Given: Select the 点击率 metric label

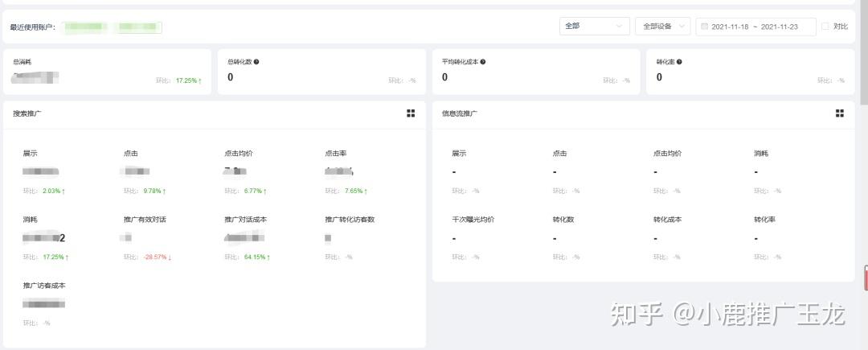Looking at the screenshot, I should click(x=336, y=154).
